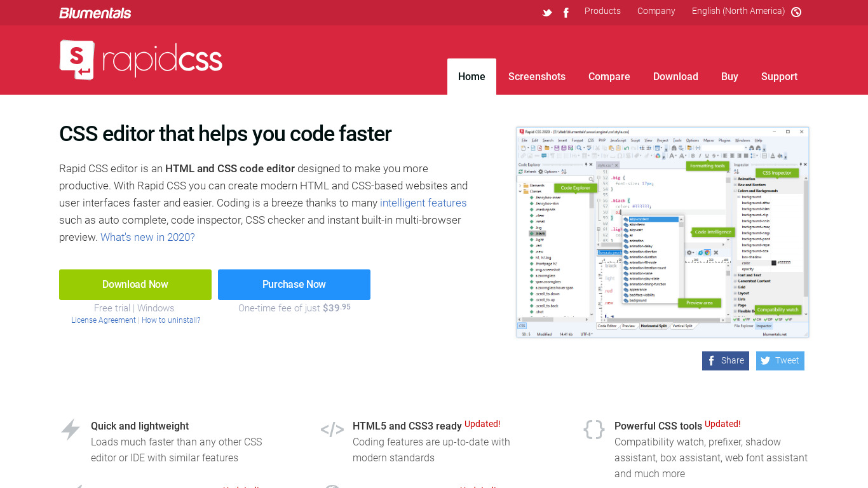Open the Blumentals Twitter page icon

pos(547,12)
